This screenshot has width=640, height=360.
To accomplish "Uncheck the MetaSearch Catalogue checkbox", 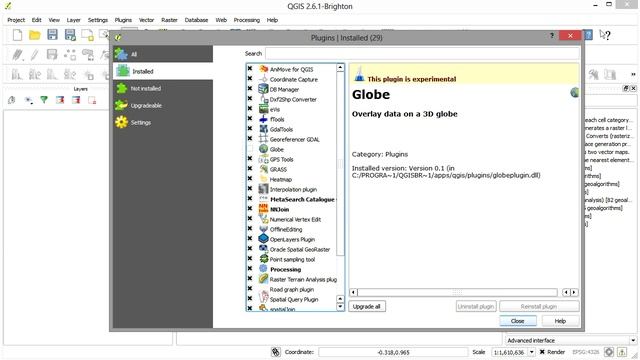I will tap(250, 199).
